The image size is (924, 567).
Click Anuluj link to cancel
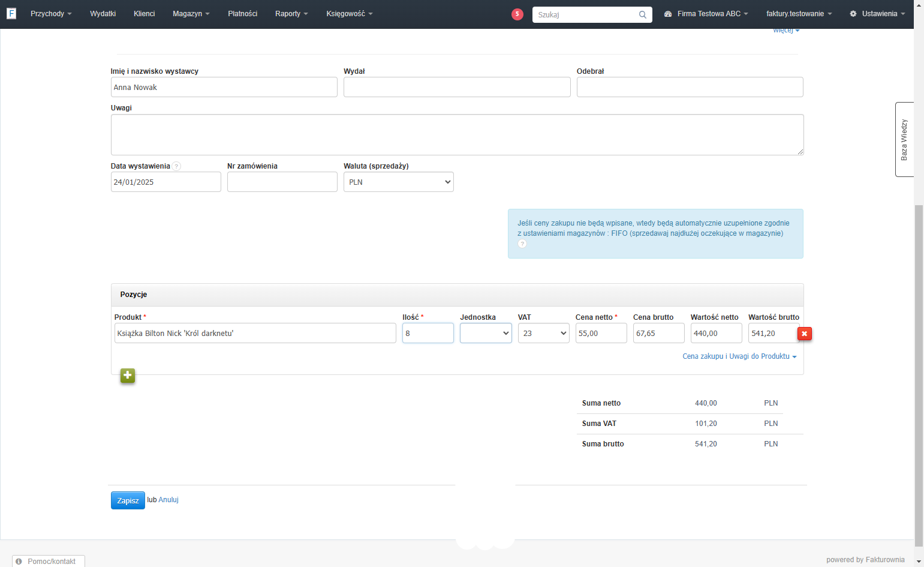point(168,500)
